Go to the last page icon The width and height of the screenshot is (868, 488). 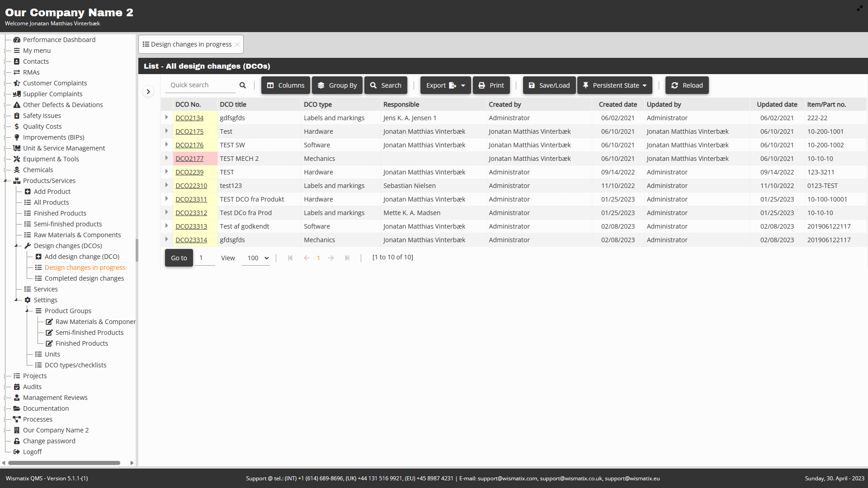pyautogui.click(x=347, y=258)
